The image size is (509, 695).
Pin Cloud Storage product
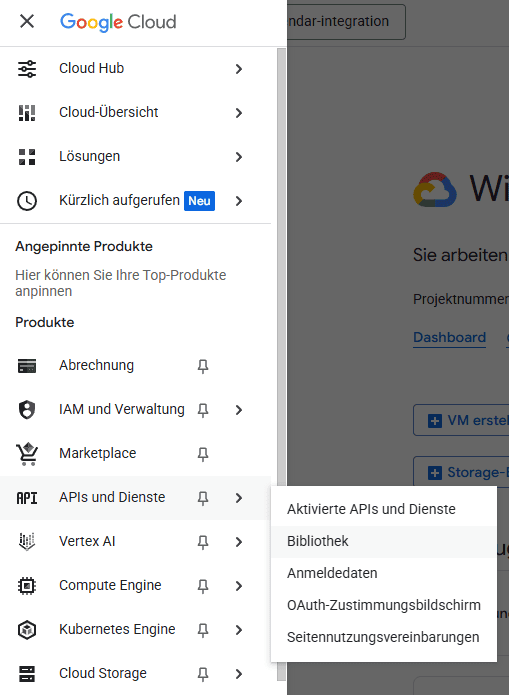(203, 674)
